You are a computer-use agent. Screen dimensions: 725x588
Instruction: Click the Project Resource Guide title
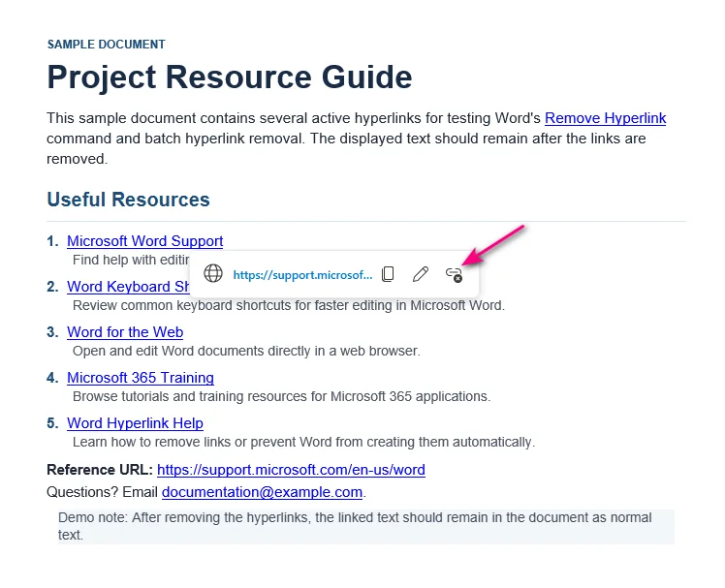click(x=230, y=77)
